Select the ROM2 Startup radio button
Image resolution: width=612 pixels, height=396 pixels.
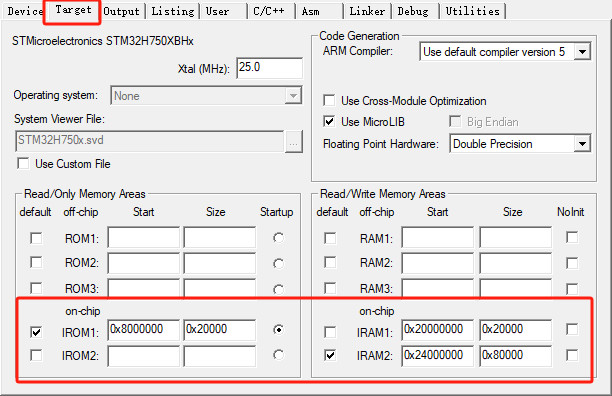pyautogui.click(x=278, y=264)
